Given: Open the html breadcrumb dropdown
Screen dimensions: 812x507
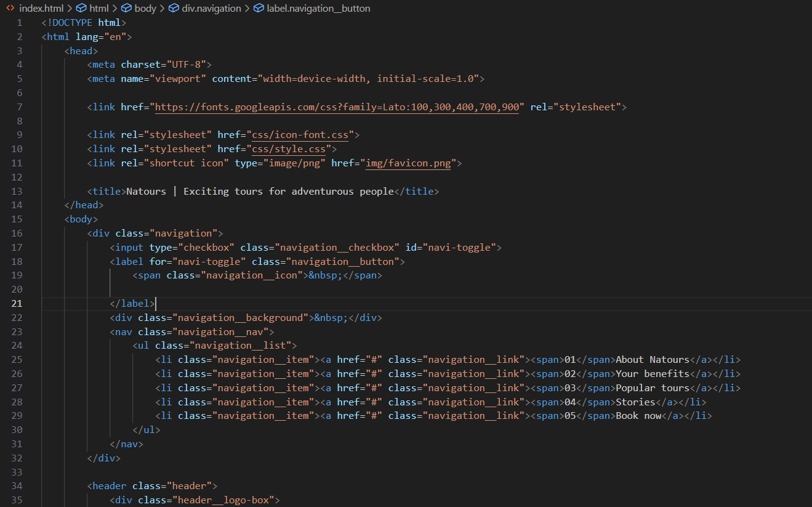Looking at the screenshot, I should point(99,9).
